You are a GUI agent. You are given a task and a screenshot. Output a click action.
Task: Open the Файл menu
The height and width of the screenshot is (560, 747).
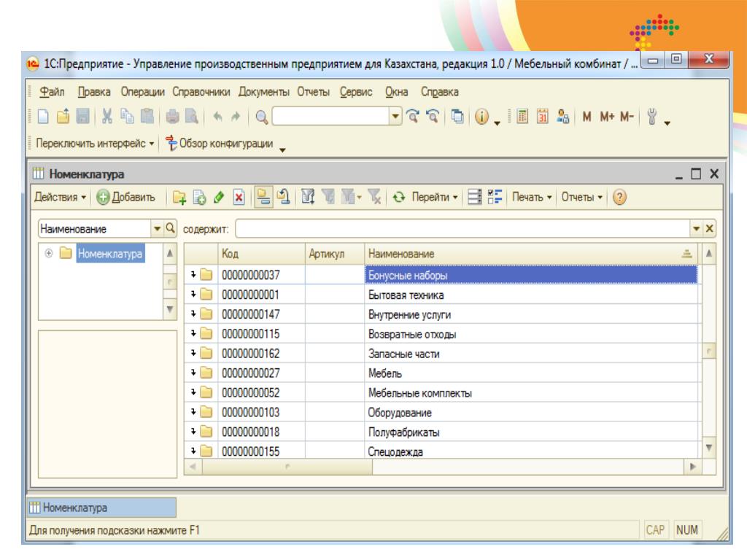[52, 92]
